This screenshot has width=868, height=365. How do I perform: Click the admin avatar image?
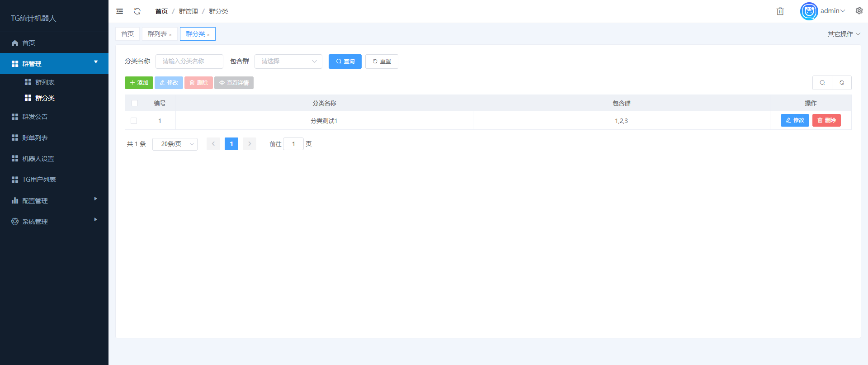tap(809, 11)
